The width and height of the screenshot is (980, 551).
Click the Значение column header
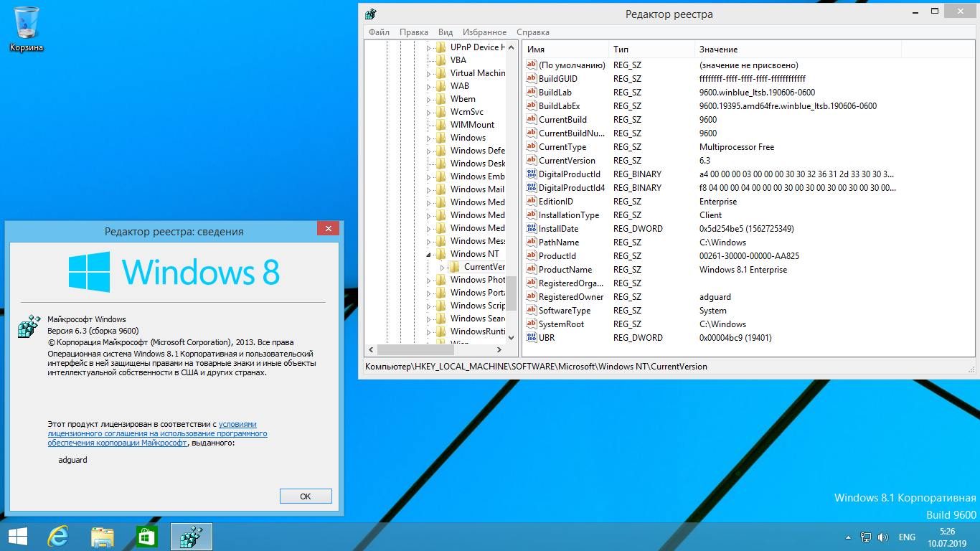718,50
